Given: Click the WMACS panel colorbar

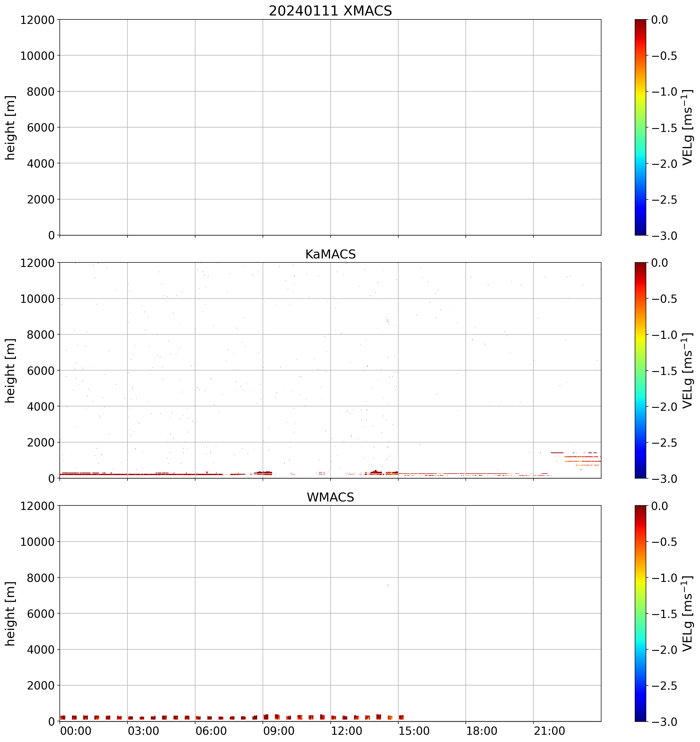Looking at the screenshot, I should tap(640, 613).
